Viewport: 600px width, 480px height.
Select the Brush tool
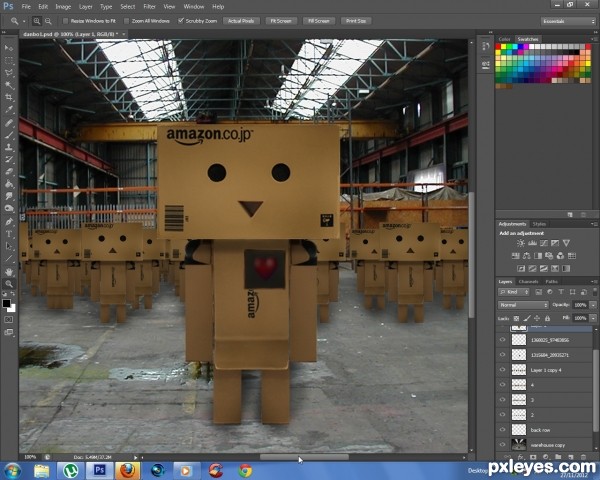[x=8, y=135]
